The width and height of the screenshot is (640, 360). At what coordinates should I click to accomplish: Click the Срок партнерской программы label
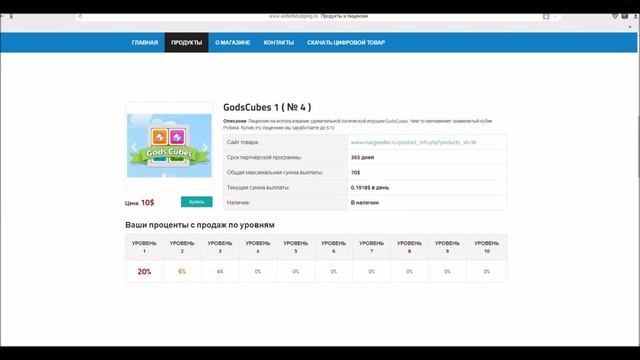(264, 157)
